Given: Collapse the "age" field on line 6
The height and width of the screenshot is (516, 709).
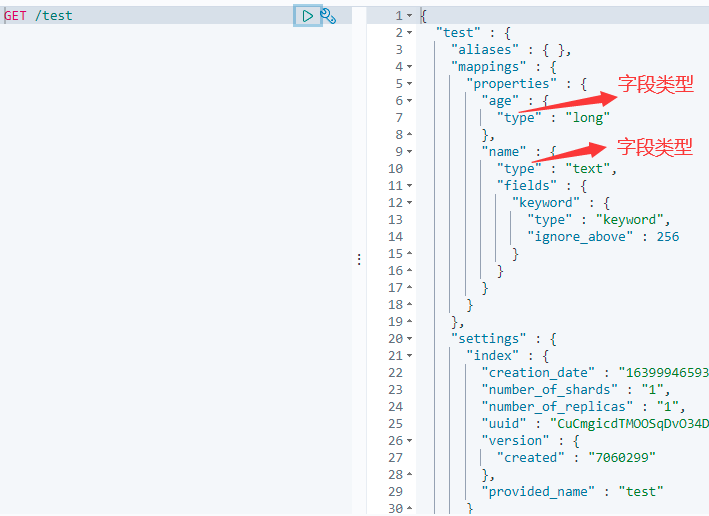Looking at the screenshot, I should click(x=410, y=101).
